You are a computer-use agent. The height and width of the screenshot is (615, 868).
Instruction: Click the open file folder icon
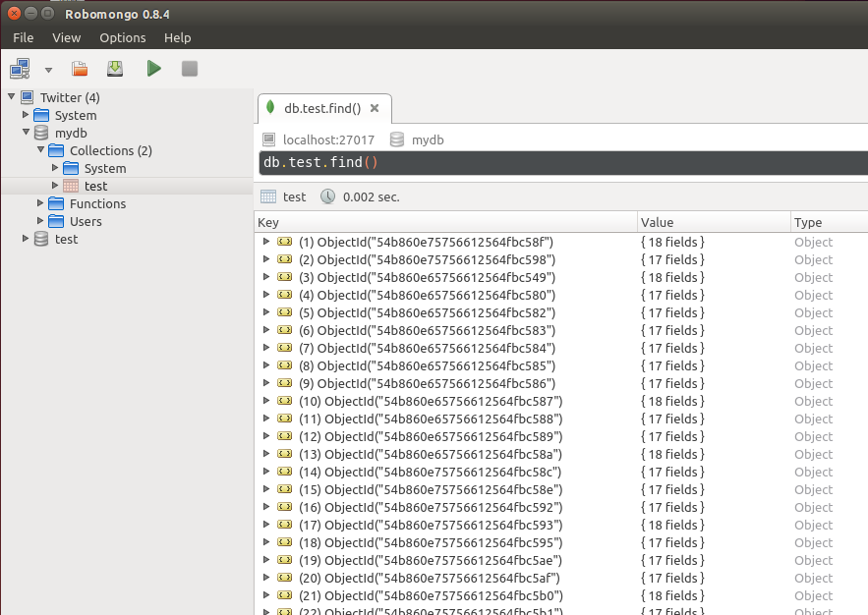pyautogui.click(x=80, y=69)
